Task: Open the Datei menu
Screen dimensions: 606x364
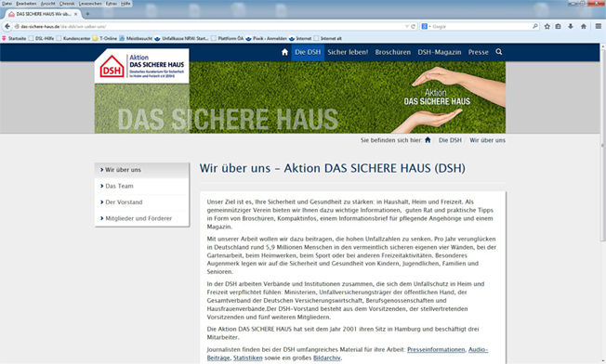Action: [x=7, y=4]
